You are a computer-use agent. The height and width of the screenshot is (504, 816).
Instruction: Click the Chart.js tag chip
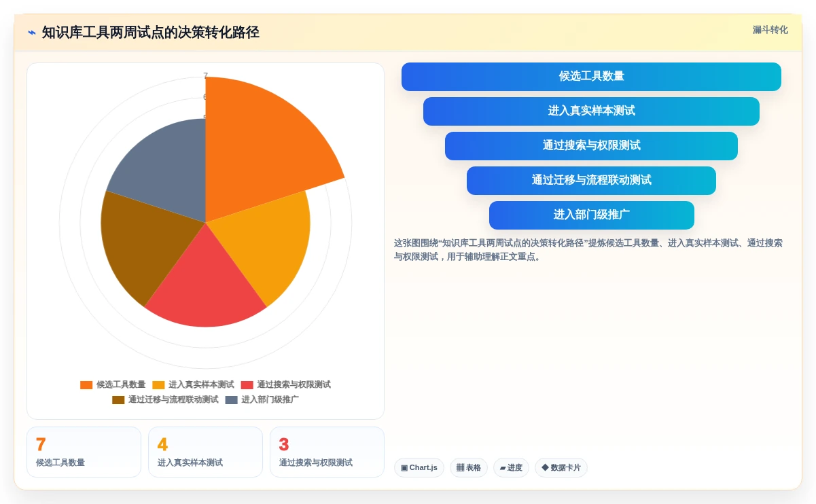pyautogui.click(x=419, y=468)
